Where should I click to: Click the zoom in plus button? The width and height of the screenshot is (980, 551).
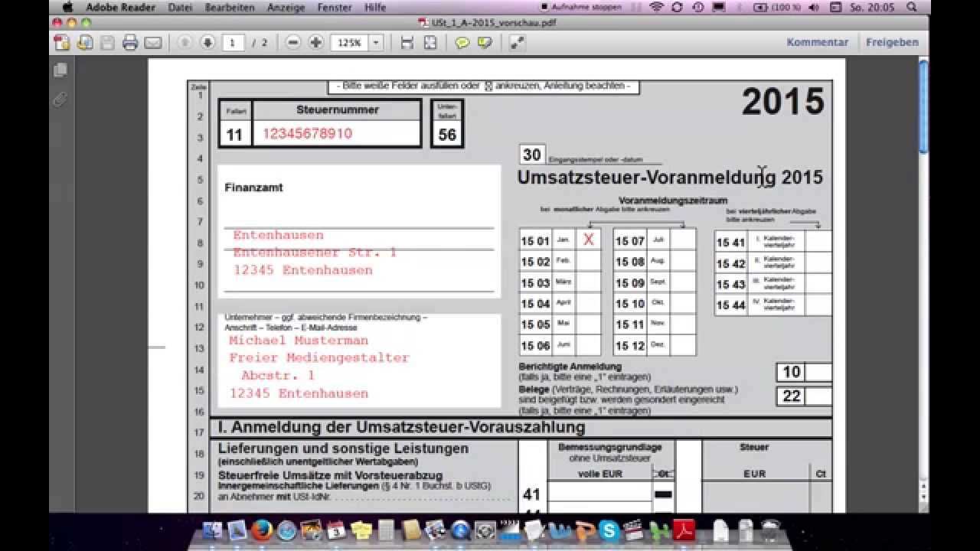(x=315, y=43)
